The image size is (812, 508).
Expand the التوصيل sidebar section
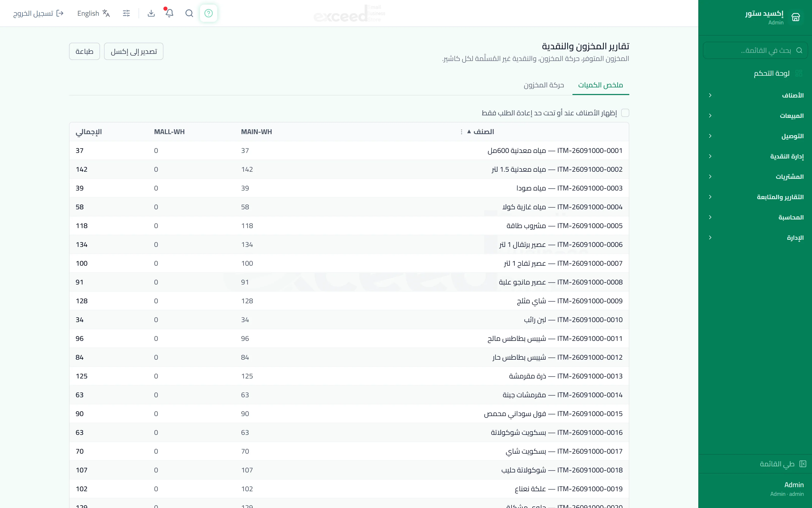755,136
